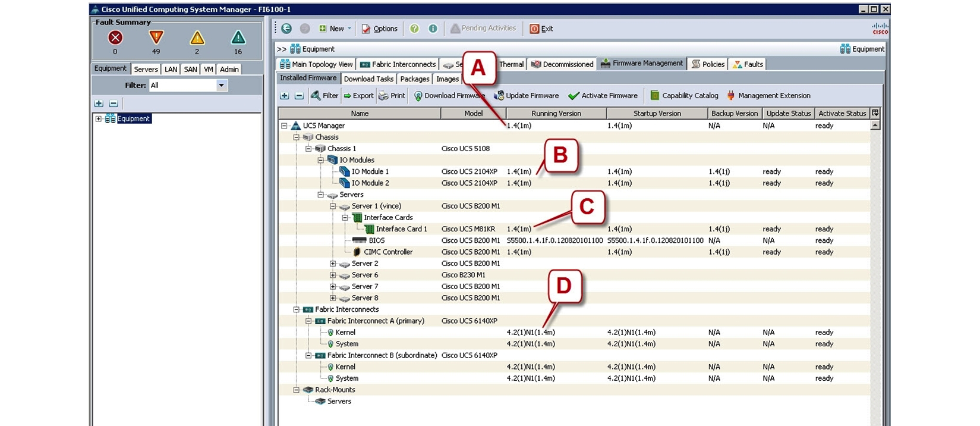Screen dimensions: 980x426
Task: Collapse the Chassis 1 node
Action: click(x=308, y=149)
